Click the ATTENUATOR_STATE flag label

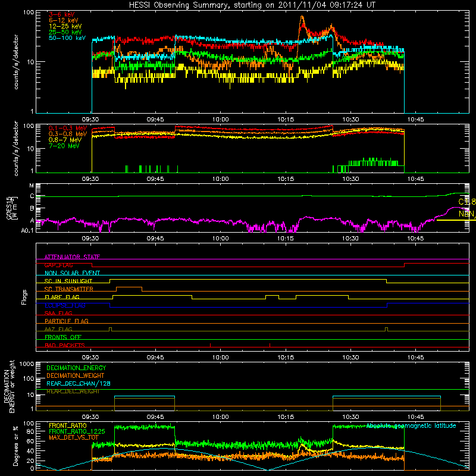coord(72,257)
